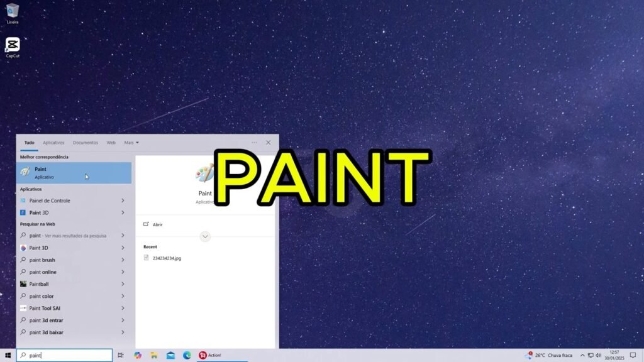
Task: Expand the arrow beside paint color
Action: 123,296
